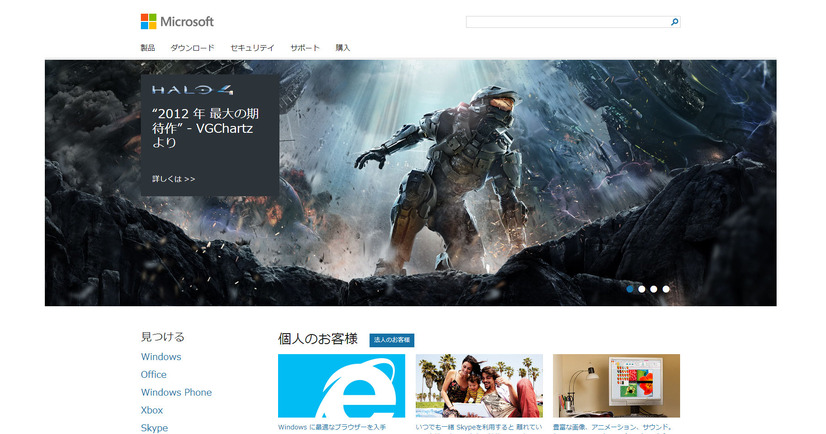Open the Skype family photo thumbnail
This screenshot has height=434, width=826.
[x=479, y=386]
